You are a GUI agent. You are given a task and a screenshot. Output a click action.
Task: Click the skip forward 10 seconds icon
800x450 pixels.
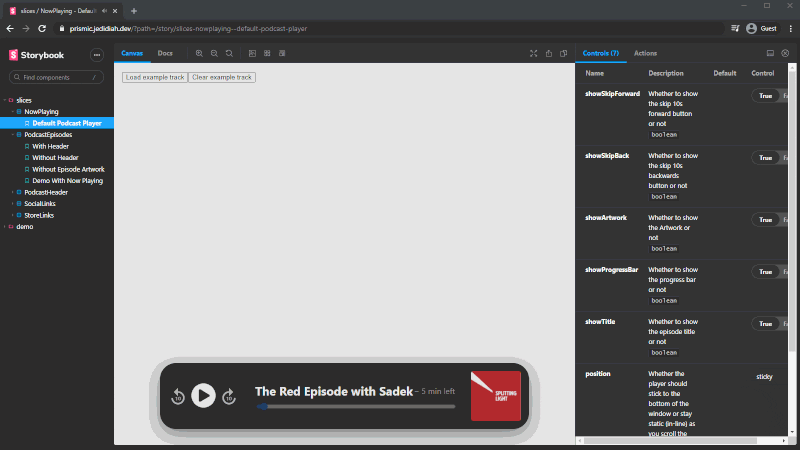coord(228,396)
